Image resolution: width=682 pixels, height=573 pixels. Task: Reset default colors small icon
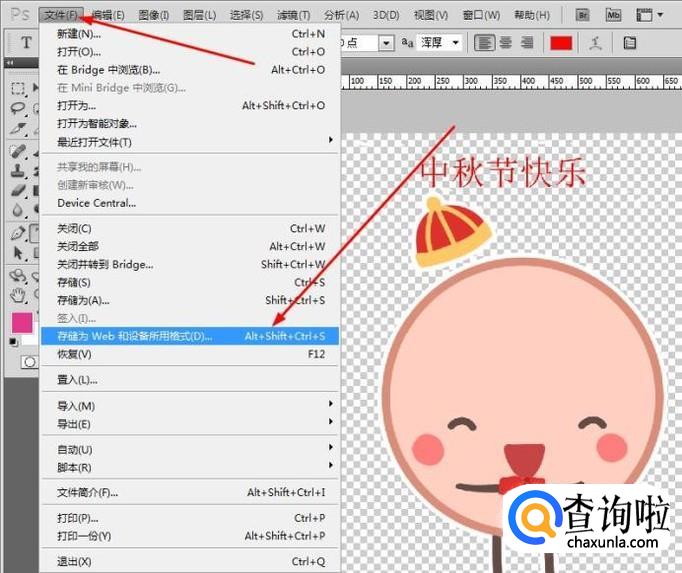point(14,342)
